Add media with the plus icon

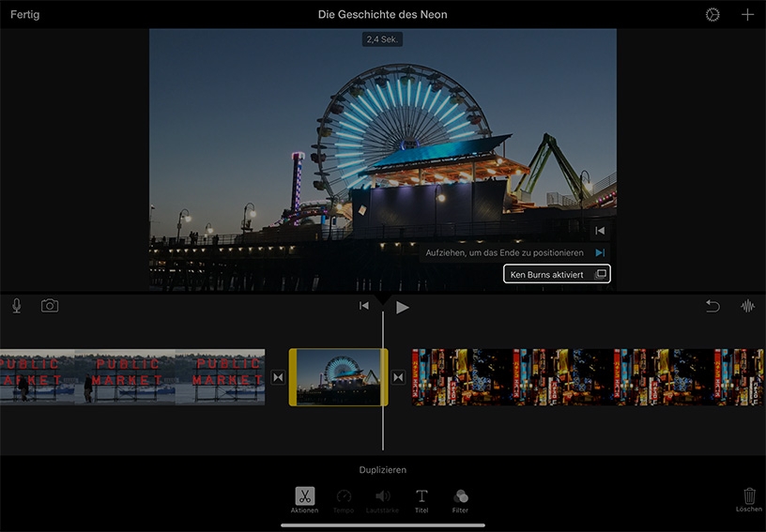(x=747, y=15)
